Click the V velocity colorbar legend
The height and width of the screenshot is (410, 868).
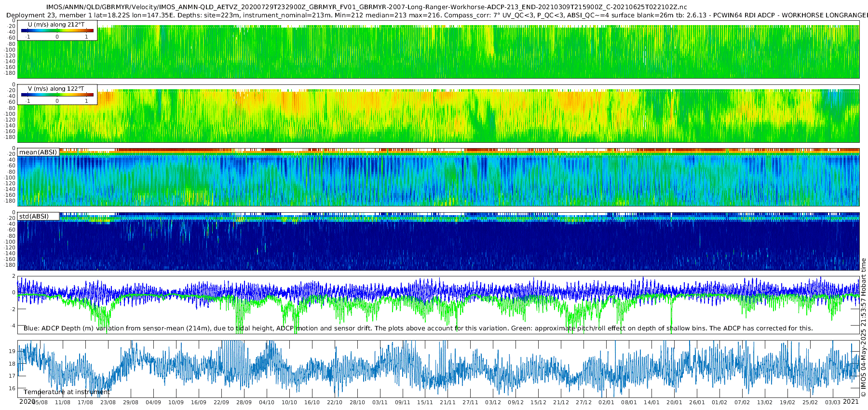click(57, 95)
